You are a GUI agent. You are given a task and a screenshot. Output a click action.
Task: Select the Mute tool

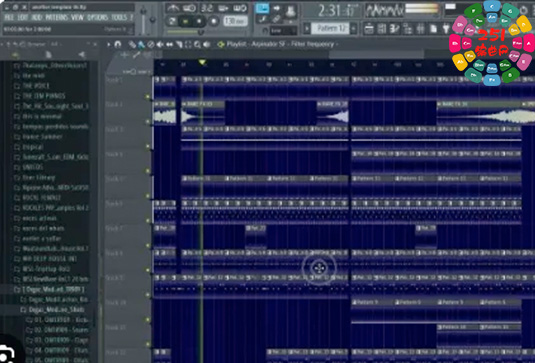(160, 44)
